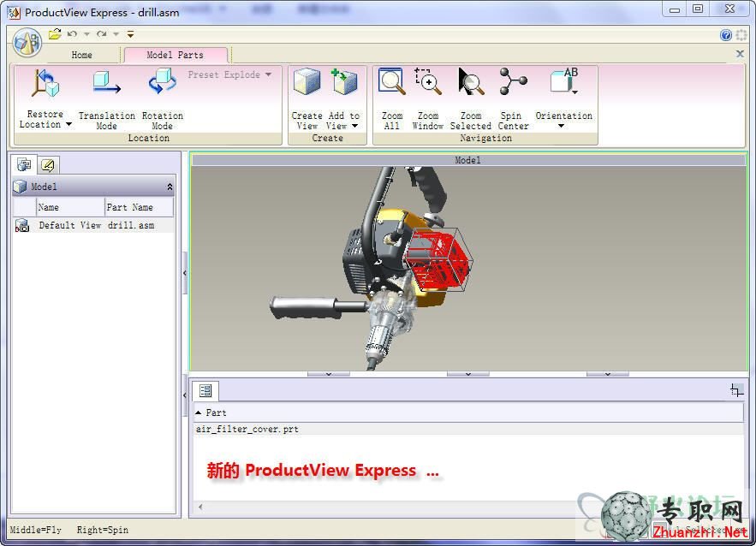Click the Model cube icon in panel header
Viewport: 756px width, 546px height.
coord(21,187)
